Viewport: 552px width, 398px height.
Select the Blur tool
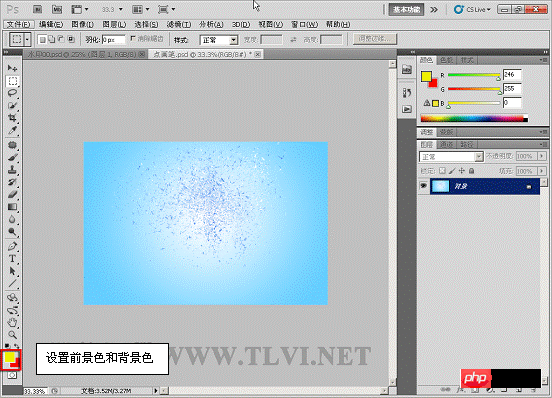click(12, 219)
